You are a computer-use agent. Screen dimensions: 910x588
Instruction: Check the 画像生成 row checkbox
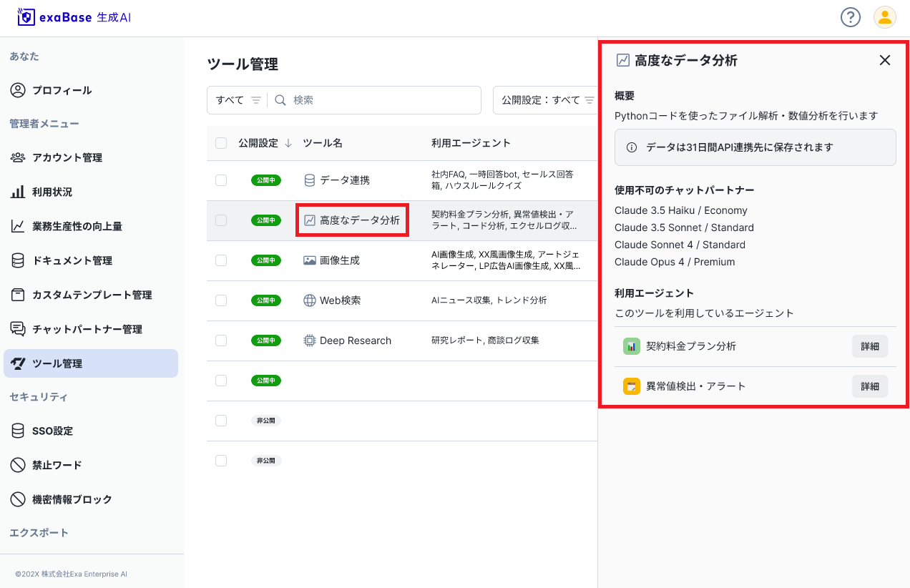[221, 260]
